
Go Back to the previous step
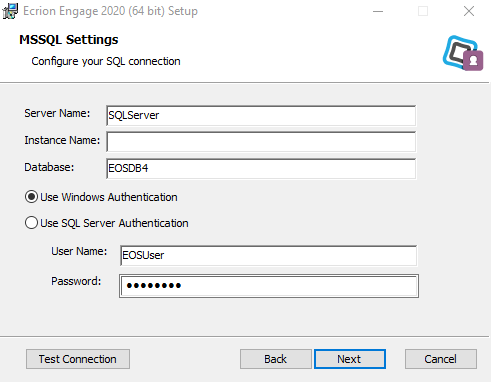276,359
